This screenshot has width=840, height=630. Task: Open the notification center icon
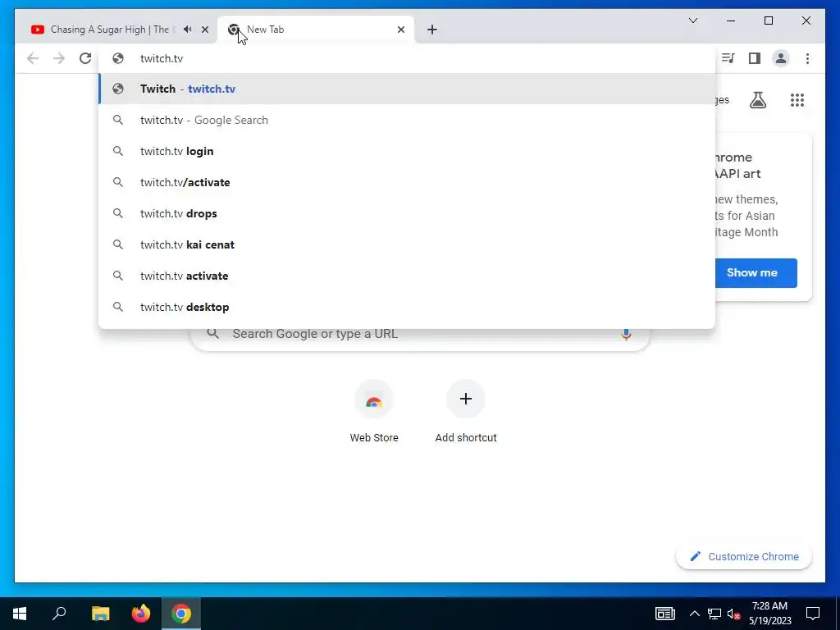(x=813, y=614)
